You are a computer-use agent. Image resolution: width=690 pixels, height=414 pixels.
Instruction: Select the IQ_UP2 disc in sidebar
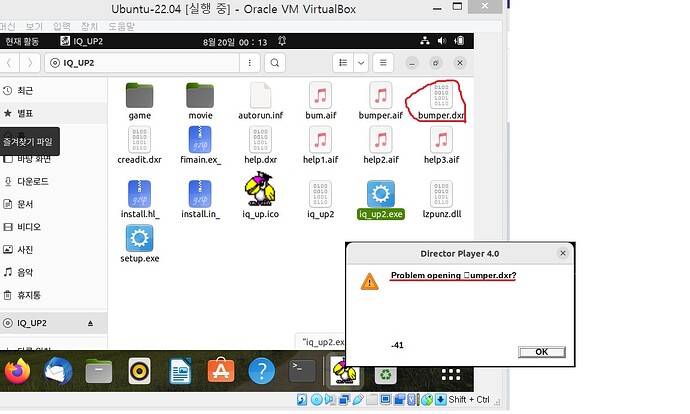pos(53,323)
